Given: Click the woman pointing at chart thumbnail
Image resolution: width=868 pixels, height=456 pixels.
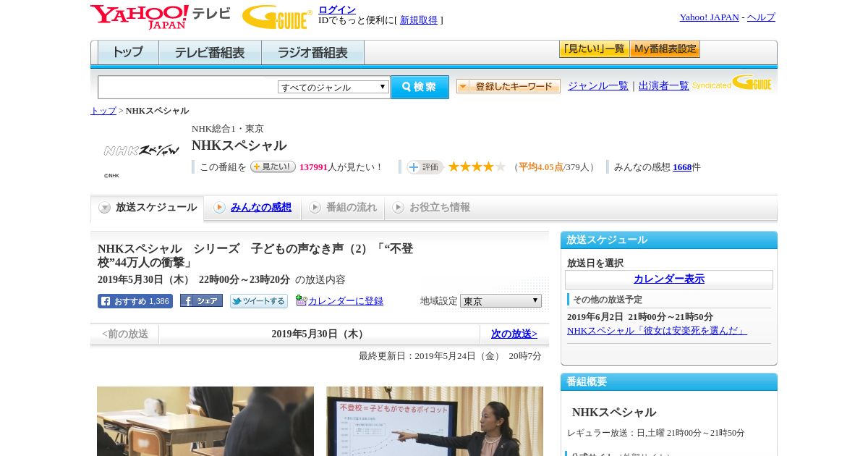Looking at the screenshot, I should [x=435, y=421].
